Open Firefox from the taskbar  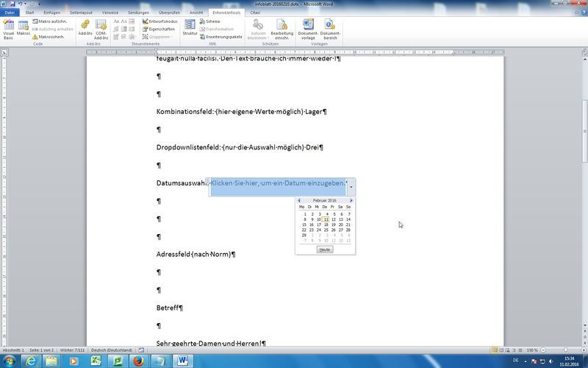click(139, 361)
